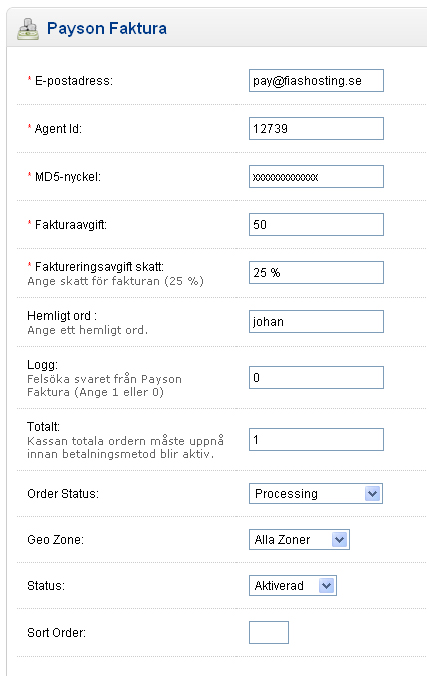Viewport: 427px width, 676px height.
Task: Click the empty Sort Order field
Action: coord(269,632)
